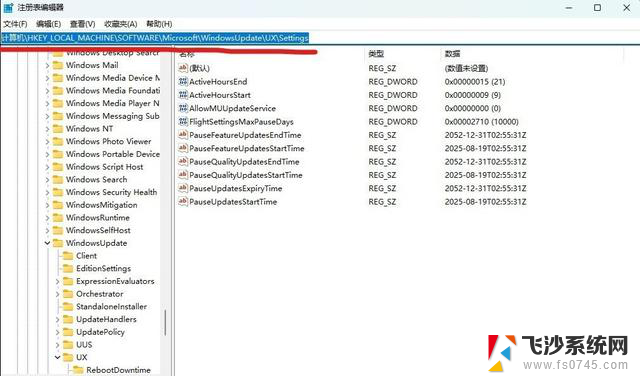
Task: Click the FlightSettingsMaxPauseDays DWORD icon
Action: 183,121
